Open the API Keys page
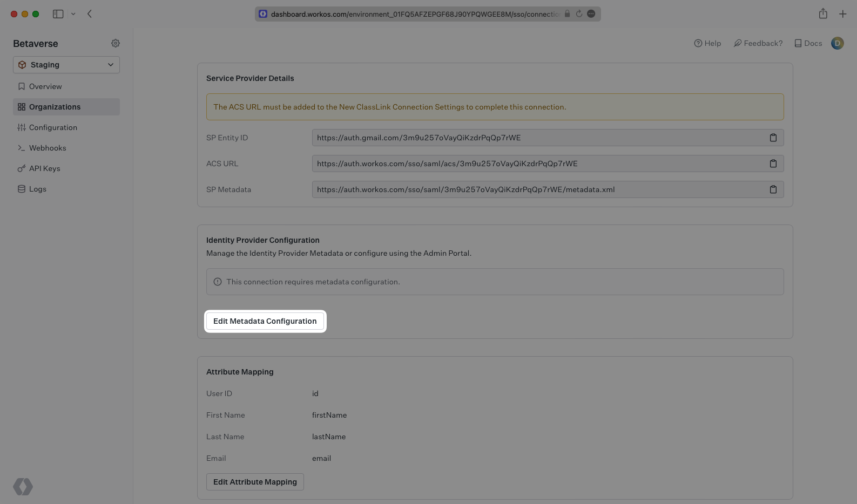 (44, 168)
